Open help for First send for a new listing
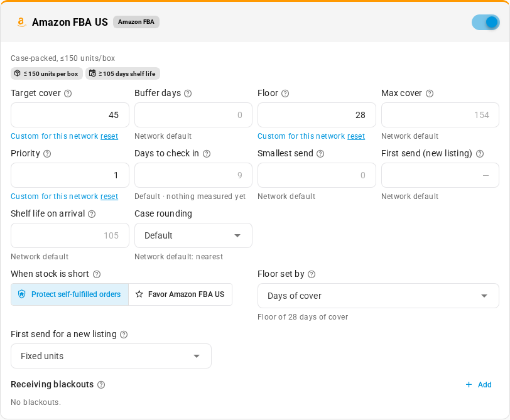The width and height of the screenshot is (510, 420). 124,335
